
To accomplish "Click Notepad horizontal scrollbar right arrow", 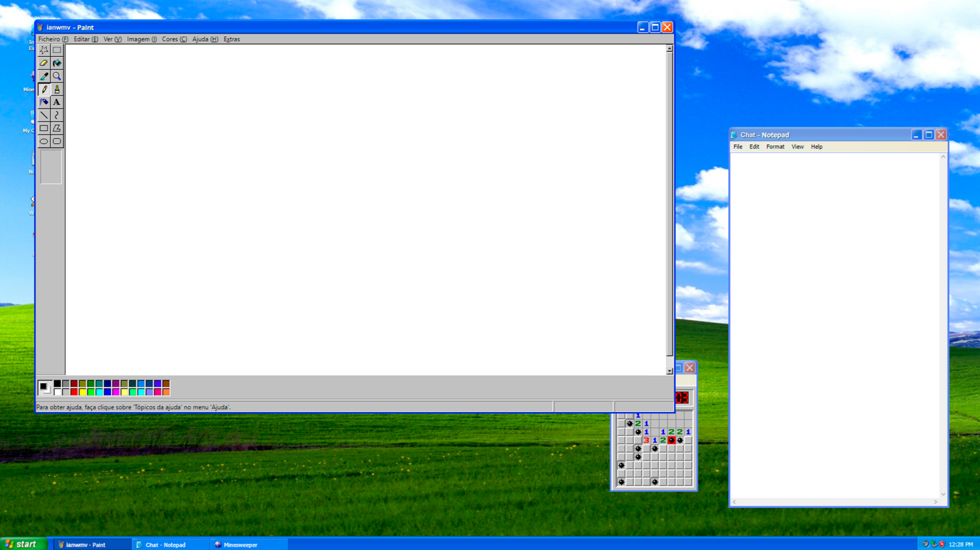I will (935, 502).
